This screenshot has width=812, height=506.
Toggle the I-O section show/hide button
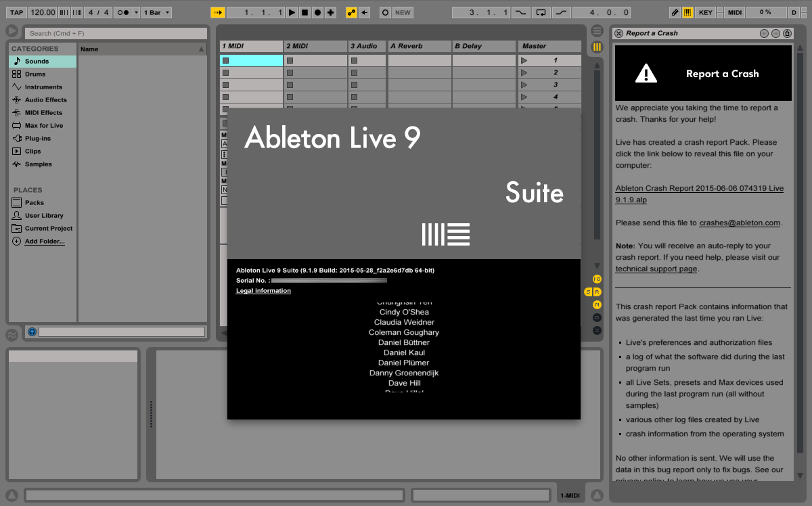[x=597, y=279]
